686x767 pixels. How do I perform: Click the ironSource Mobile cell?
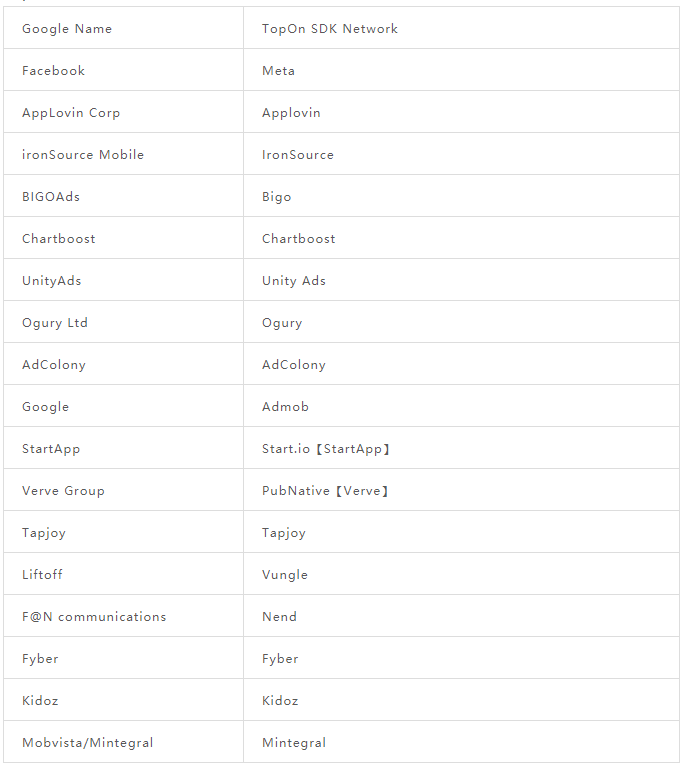click(x=123, y=154)
